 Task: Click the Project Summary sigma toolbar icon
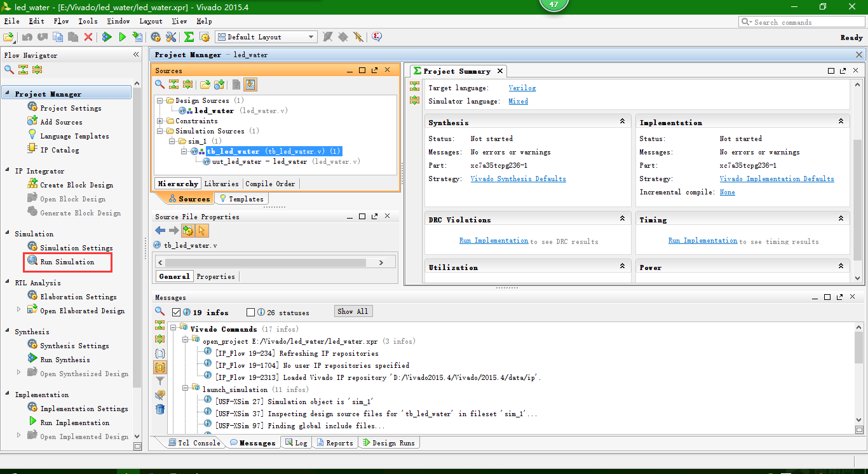click(x=189, y=37)
